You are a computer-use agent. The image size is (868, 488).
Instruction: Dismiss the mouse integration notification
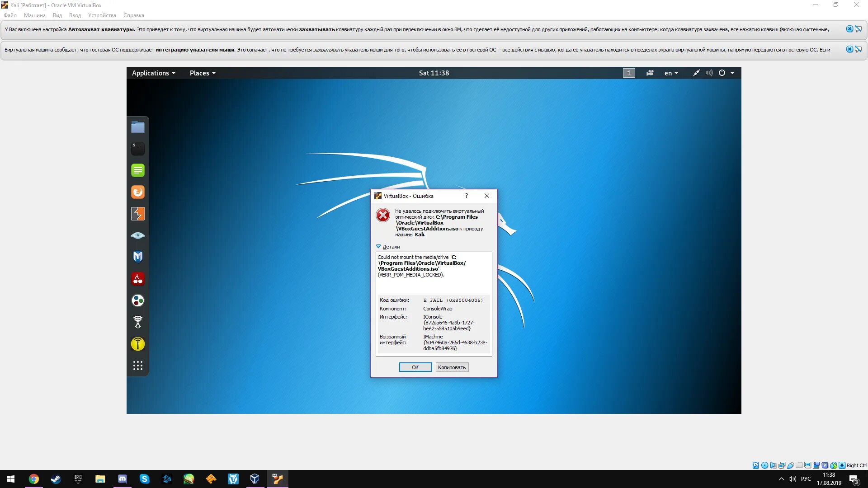click(849, 49)
